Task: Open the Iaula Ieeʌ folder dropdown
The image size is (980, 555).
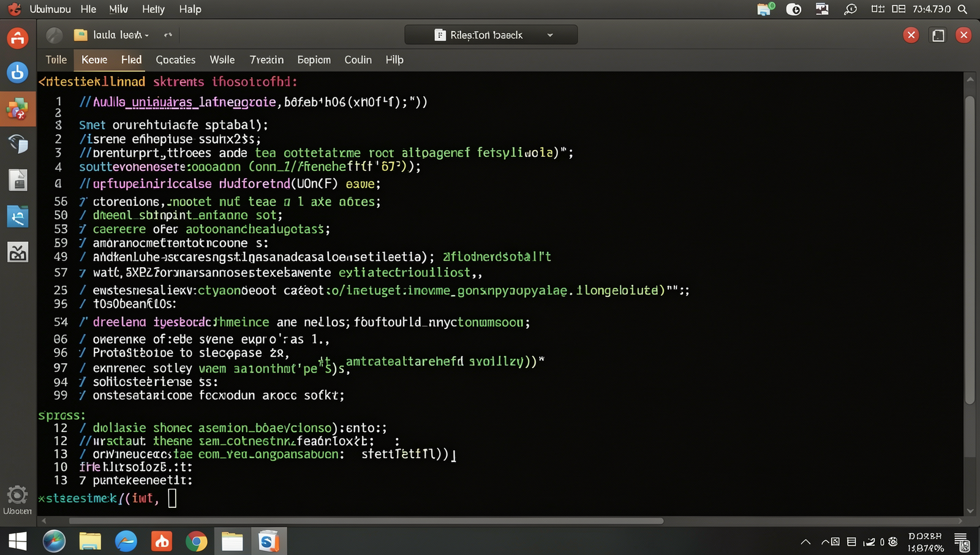Action: pyautogui.click(x=120, y=35)
